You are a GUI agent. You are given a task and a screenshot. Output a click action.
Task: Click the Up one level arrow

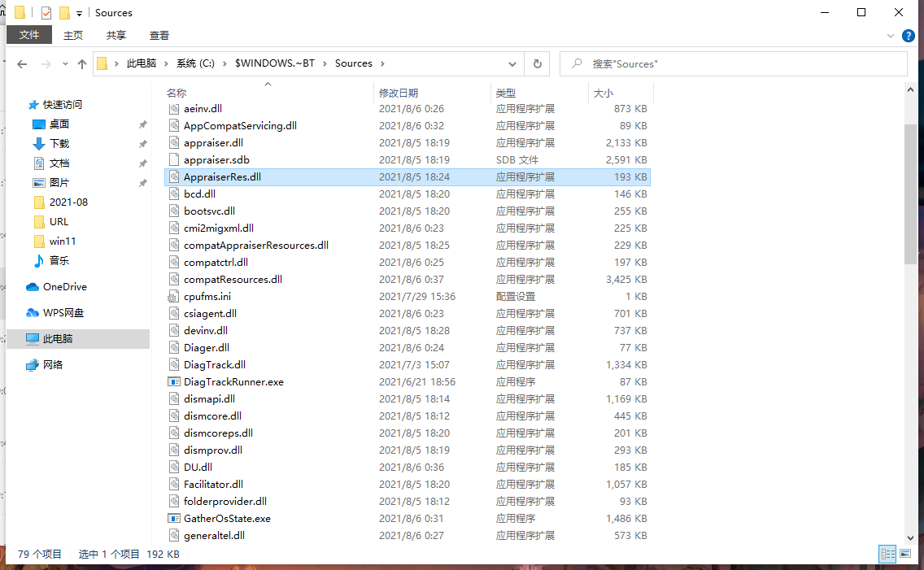coord(81,63)
